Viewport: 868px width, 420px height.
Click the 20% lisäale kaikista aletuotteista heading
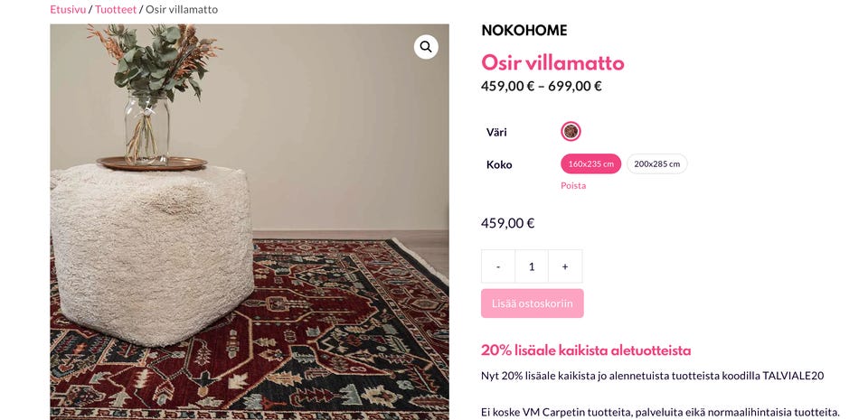pyautogui.click(x=586, y=350)
